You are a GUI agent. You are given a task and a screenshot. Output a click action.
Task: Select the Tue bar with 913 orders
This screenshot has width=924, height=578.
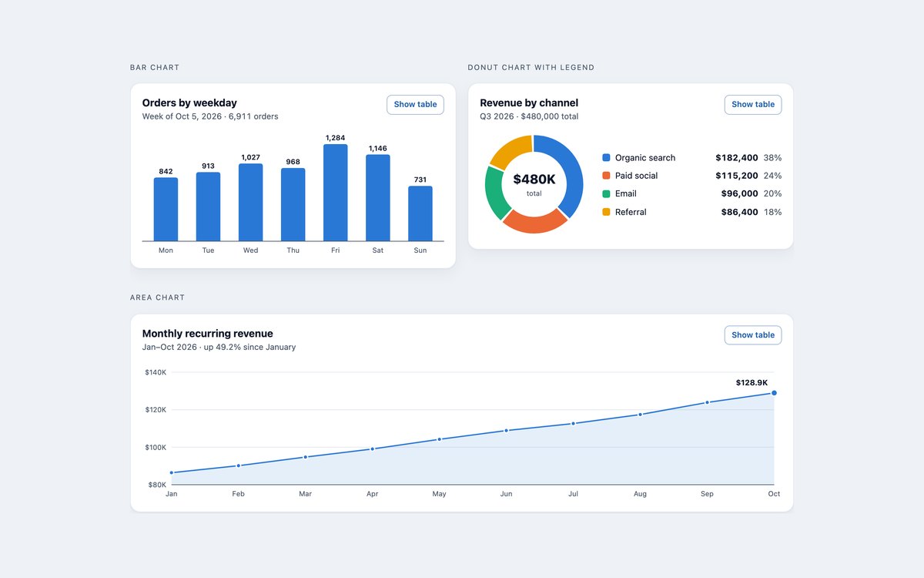point(208,207)
